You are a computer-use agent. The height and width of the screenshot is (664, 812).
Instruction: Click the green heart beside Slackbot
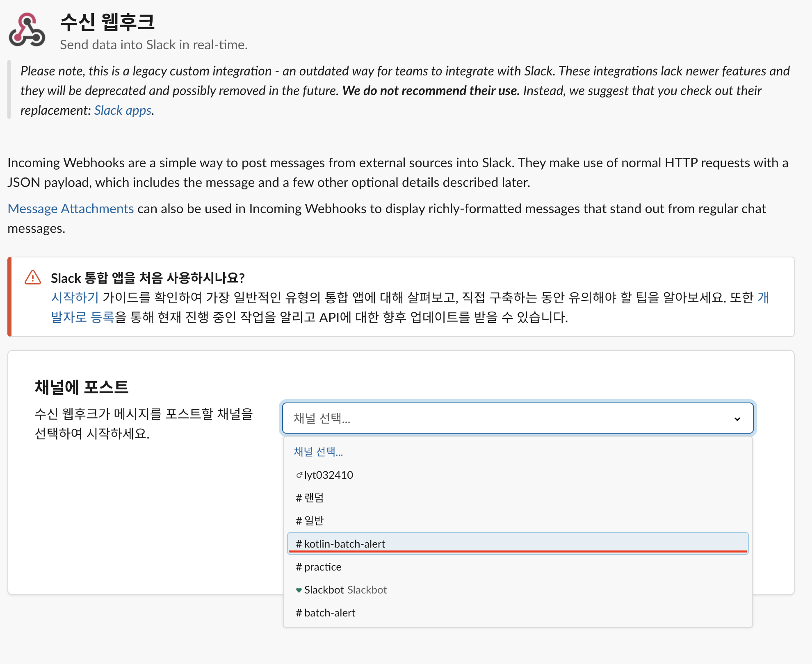(299, 590)
